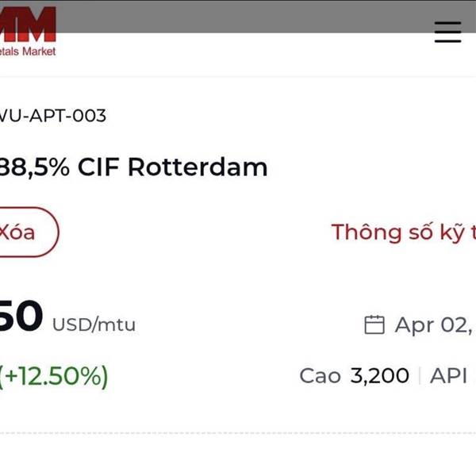The height and width of the screenshot is (476, 476).
Task: Click the WU-APT-003 product code
Action: coord(52,116)
